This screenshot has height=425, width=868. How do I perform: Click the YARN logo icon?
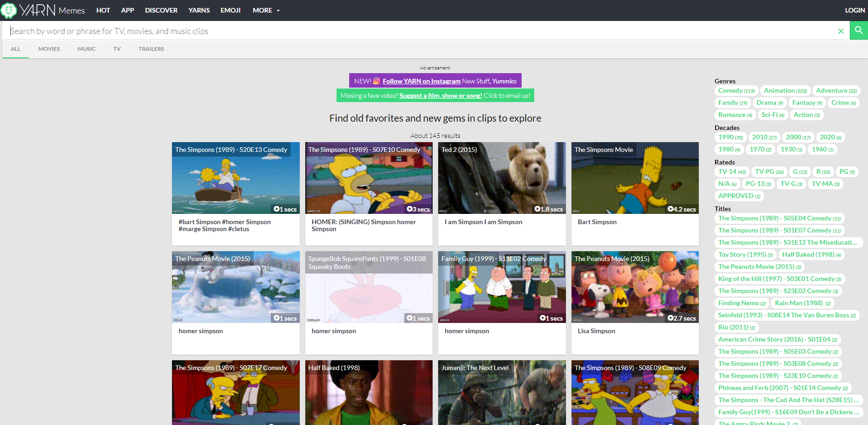click(8, 10)
